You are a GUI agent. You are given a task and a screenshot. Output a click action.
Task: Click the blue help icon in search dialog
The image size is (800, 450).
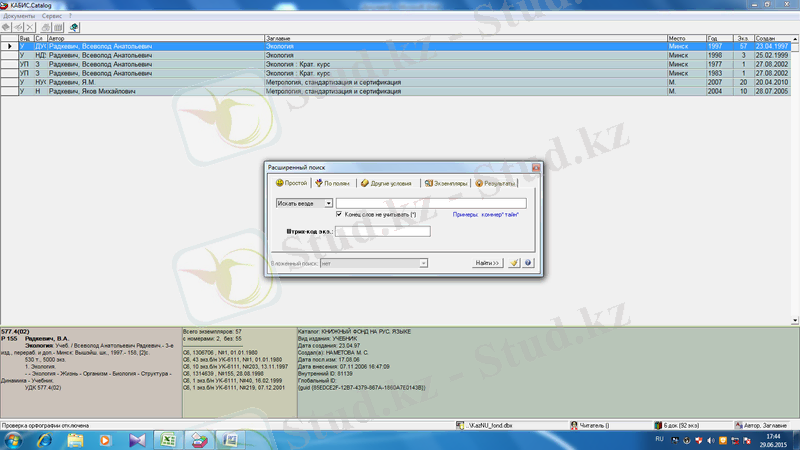(x=527, y=262)
